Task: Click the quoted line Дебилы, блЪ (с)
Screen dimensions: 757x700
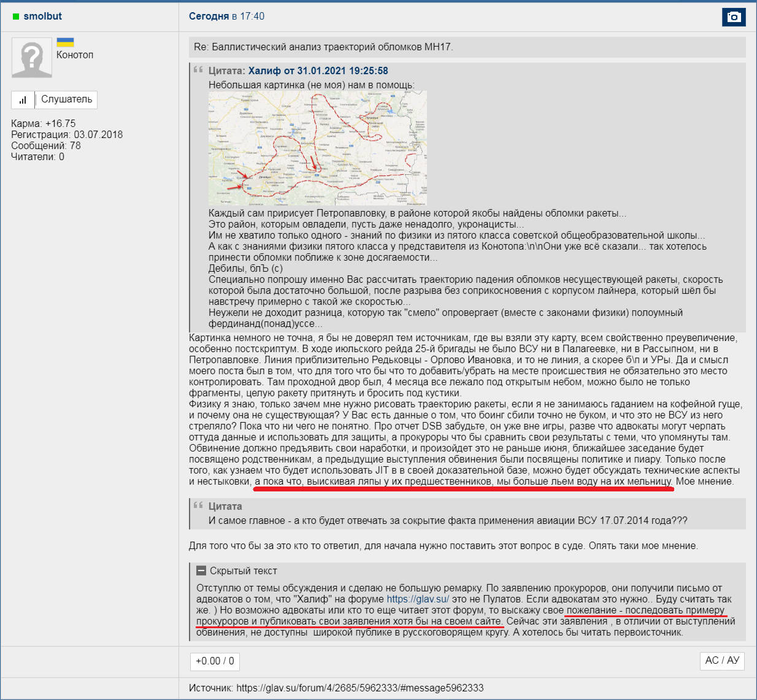Action: click(245, 268)
